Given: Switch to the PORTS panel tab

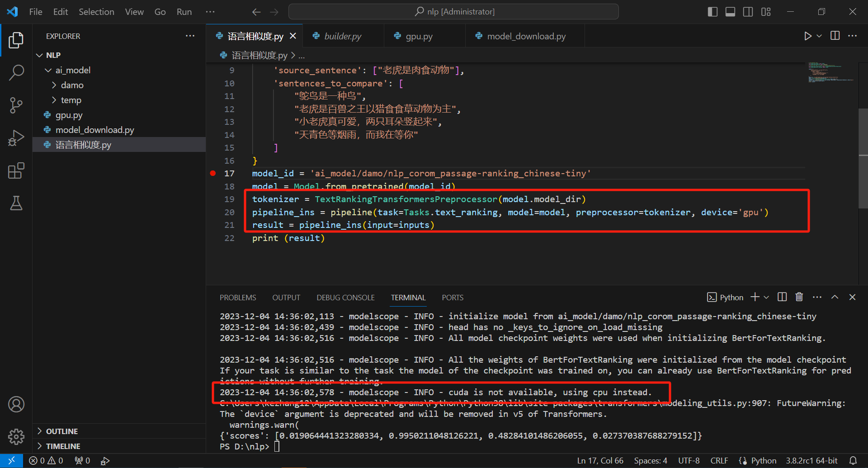Looking at the screenshot, I should pos(453,298).
